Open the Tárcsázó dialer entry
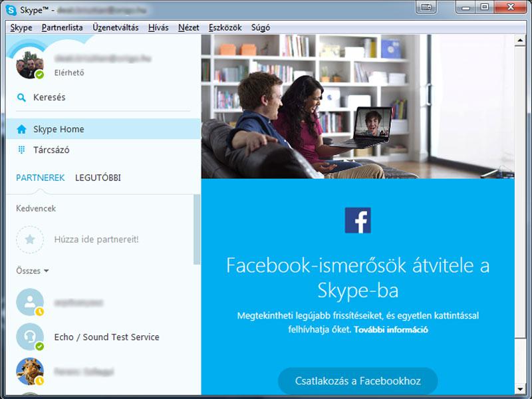 click(x=103, y=150)
